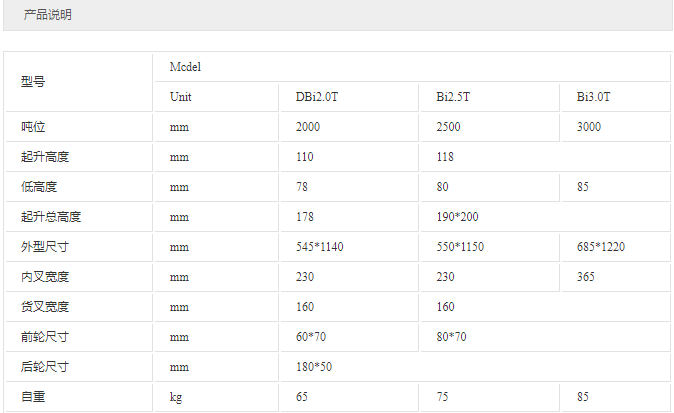The height and width of the screenshot is (413, 674).
Task: Click the 3000 tonnage value
Action: tap(590, 127)
